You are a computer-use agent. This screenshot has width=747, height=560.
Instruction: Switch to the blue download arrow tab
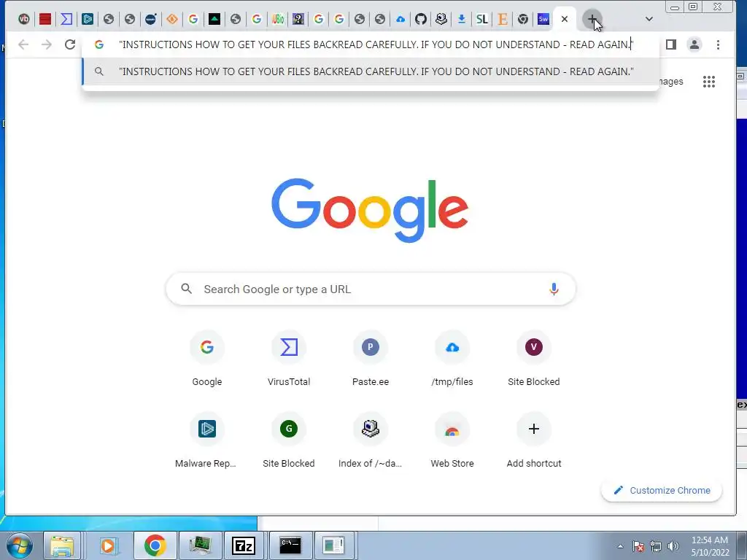(462, 19)
